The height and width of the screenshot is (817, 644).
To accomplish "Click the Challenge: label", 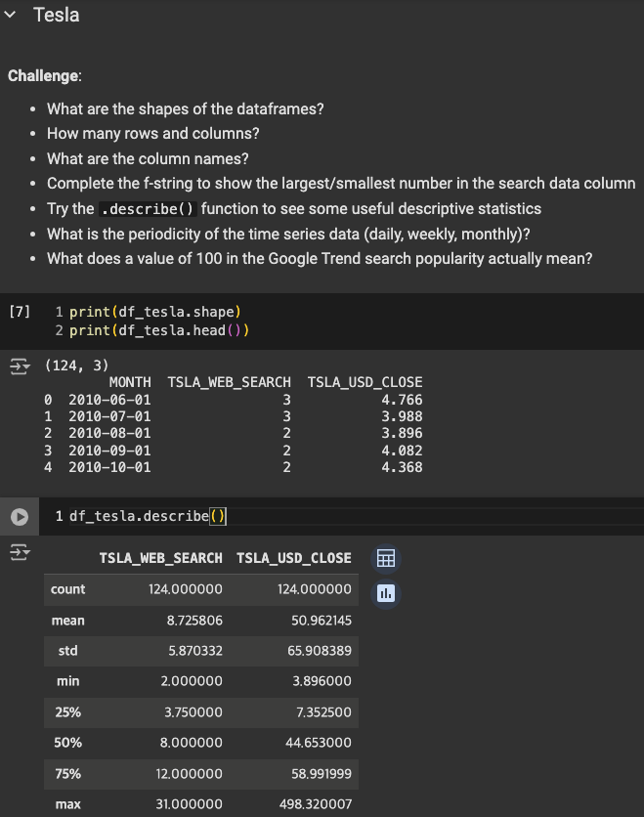I will coord(45,76).
